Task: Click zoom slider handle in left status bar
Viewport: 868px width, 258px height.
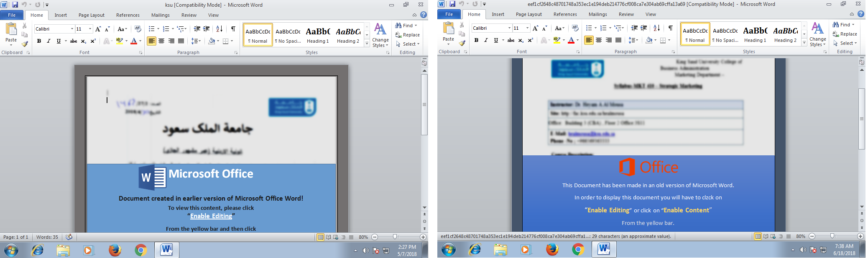Action: tap(395, 237)
